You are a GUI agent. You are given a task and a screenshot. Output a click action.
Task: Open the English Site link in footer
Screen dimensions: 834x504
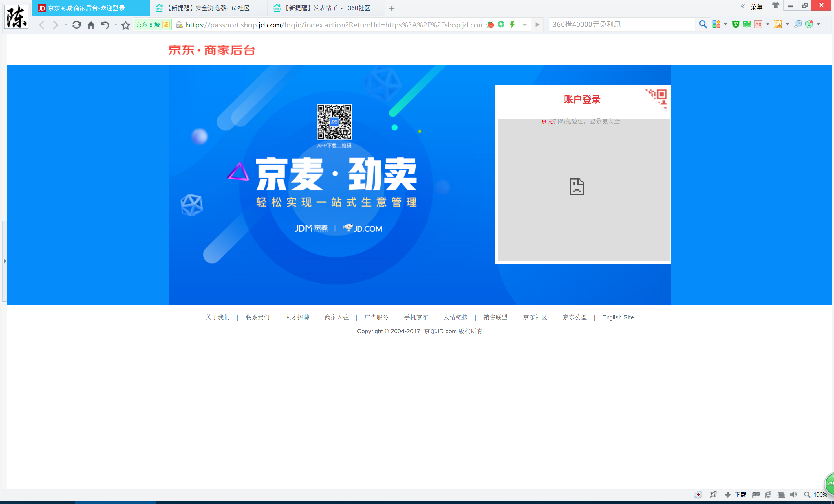618,317
